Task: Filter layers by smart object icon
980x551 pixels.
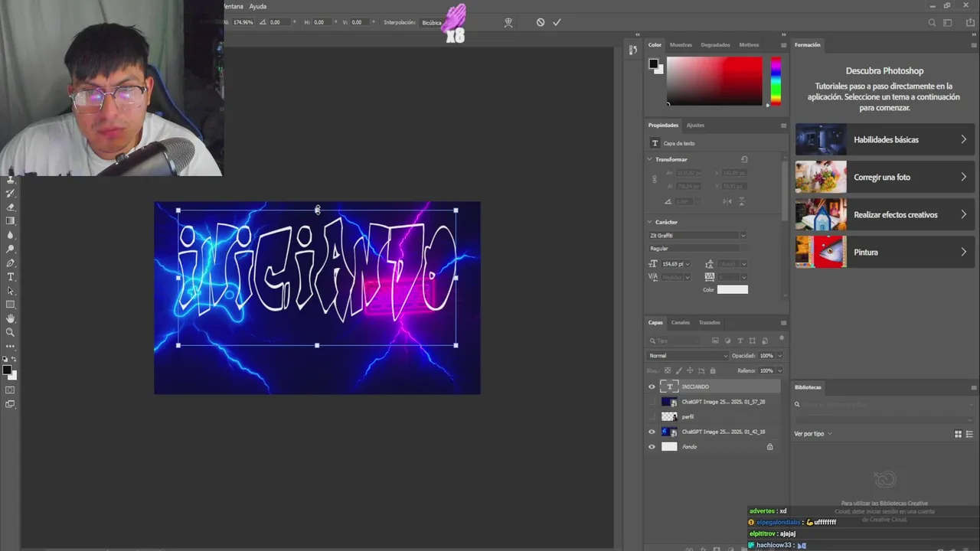Action: (764, 341)
